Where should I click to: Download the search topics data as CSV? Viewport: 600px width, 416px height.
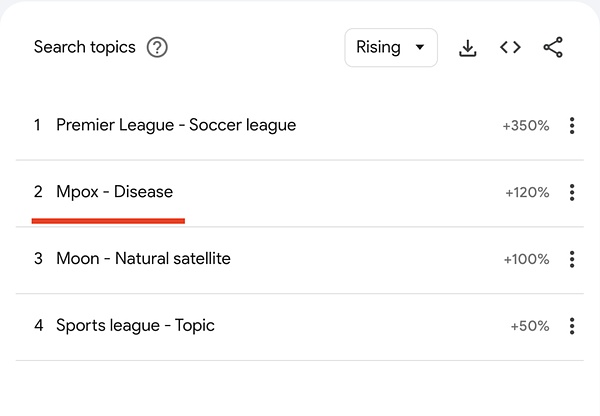click(467, 47)
